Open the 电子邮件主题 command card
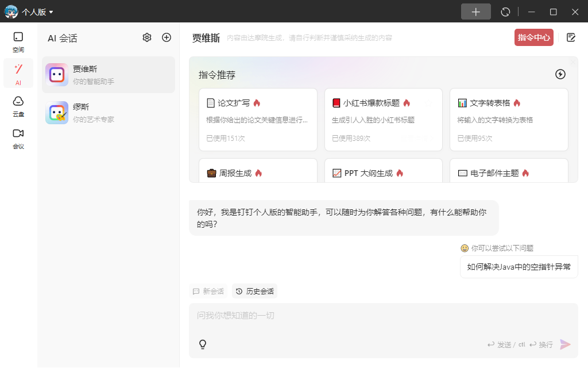 [509, 171]
